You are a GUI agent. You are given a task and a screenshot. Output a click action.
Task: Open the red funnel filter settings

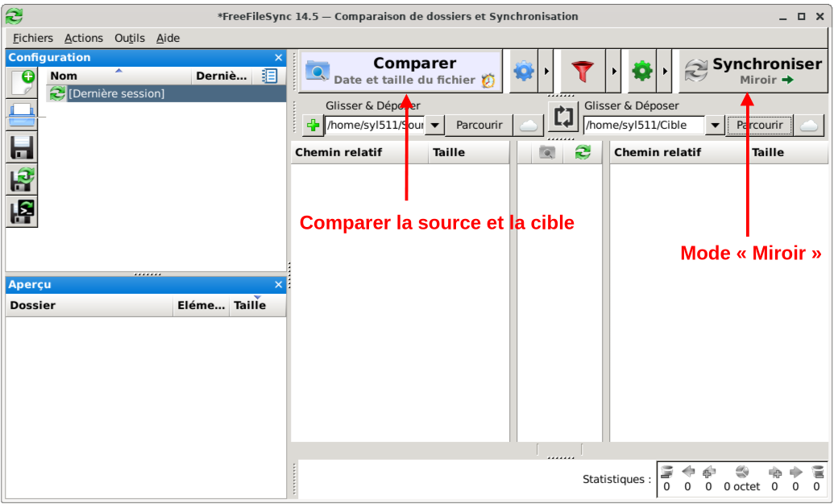pos(581,72)
